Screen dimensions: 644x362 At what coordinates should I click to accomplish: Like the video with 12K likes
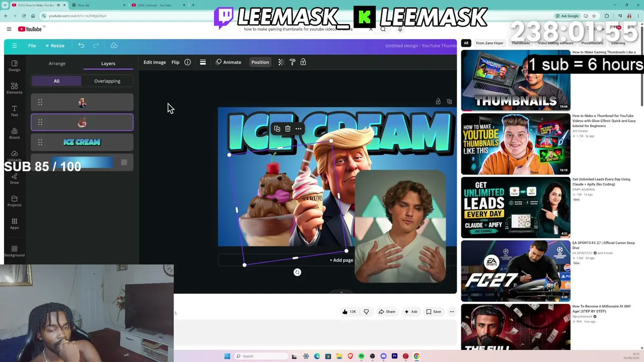click(x=349, y=312)
